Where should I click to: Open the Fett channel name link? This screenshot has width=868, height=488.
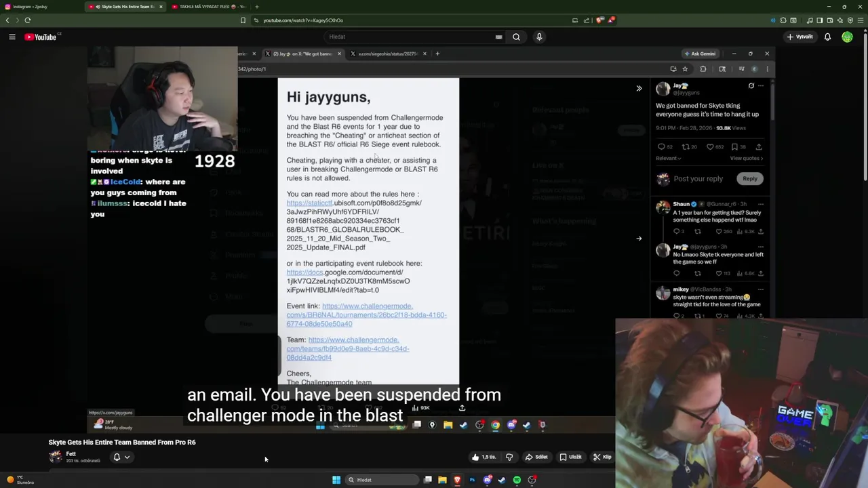click(71, 453)
